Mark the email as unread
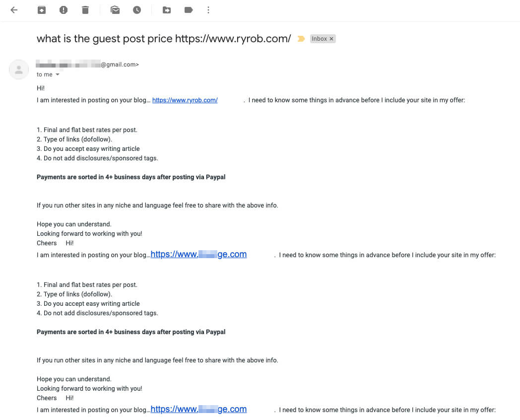The width and height of the screenshot is (520, 420). click(x=115, y=10)
